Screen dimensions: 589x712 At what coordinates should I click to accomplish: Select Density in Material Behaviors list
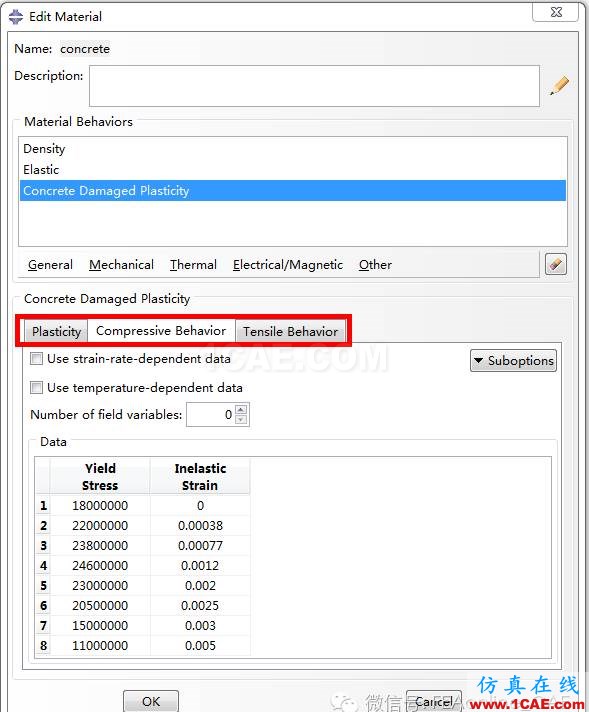tap(293, 148)
